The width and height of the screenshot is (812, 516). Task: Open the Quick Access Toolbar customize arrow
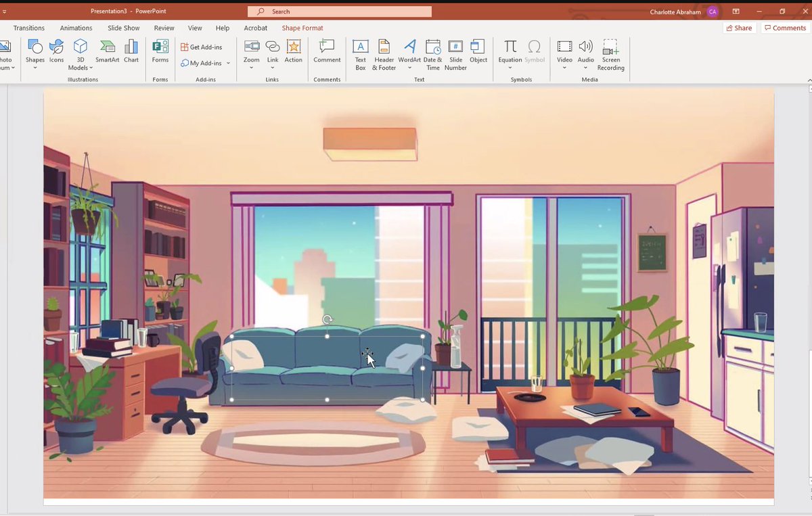click(x=4, y=11)
